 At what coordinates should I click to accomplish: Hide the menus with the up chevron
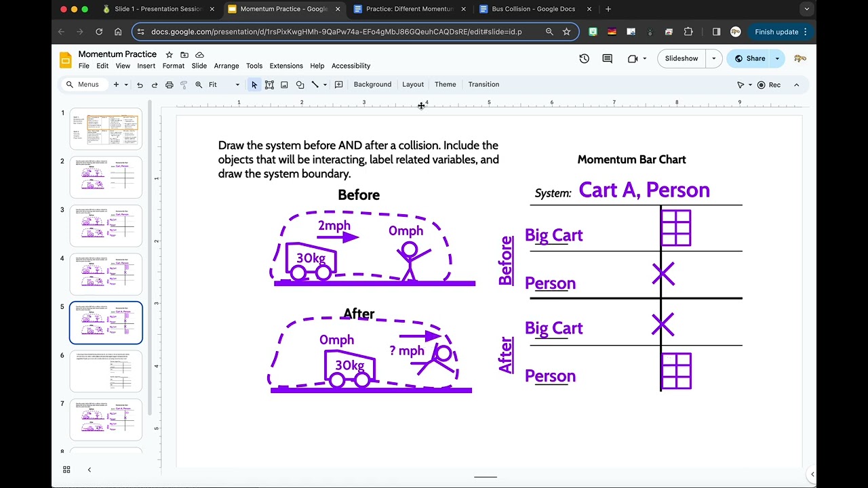(796, 85)
